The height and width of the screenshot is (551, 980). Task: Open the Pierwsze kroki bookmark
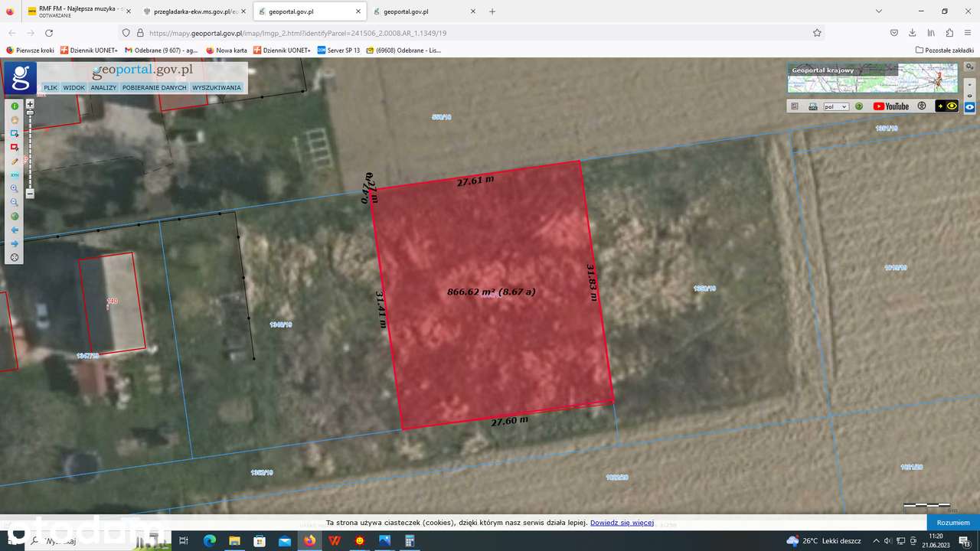click(31, 50)
